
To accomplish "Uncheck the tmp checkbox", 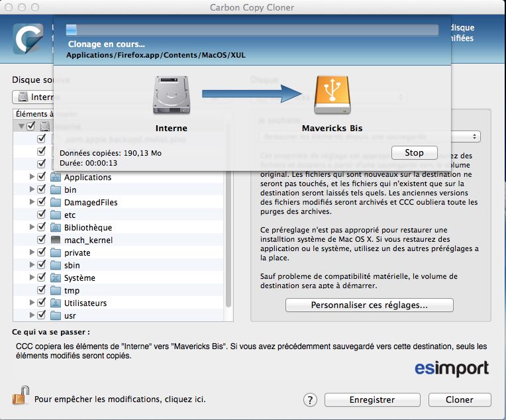I will (x=41, y=290).
